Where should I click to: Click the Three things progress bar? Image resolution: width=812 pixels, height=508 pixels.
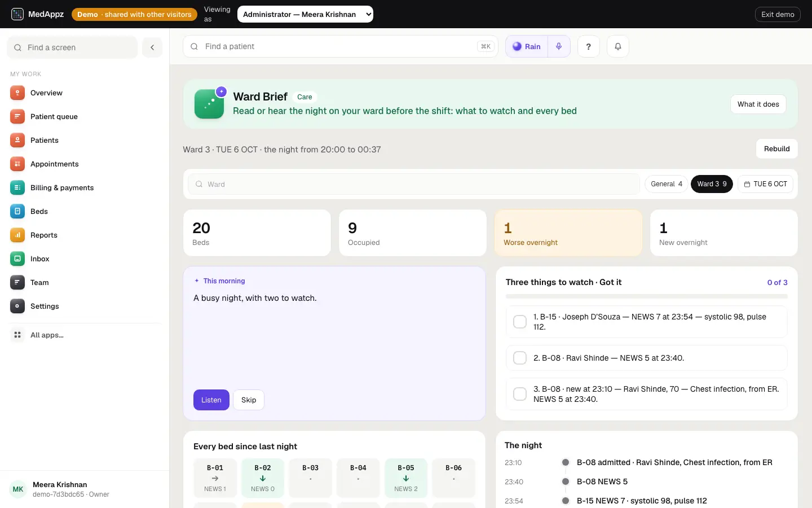[x=647, y=296]
